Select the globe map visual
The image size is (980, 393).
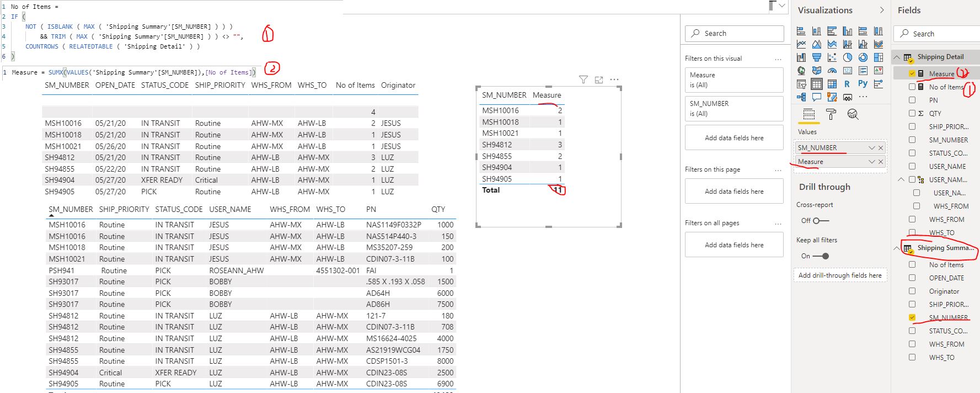pyautogui.click(x=801, y=71)
